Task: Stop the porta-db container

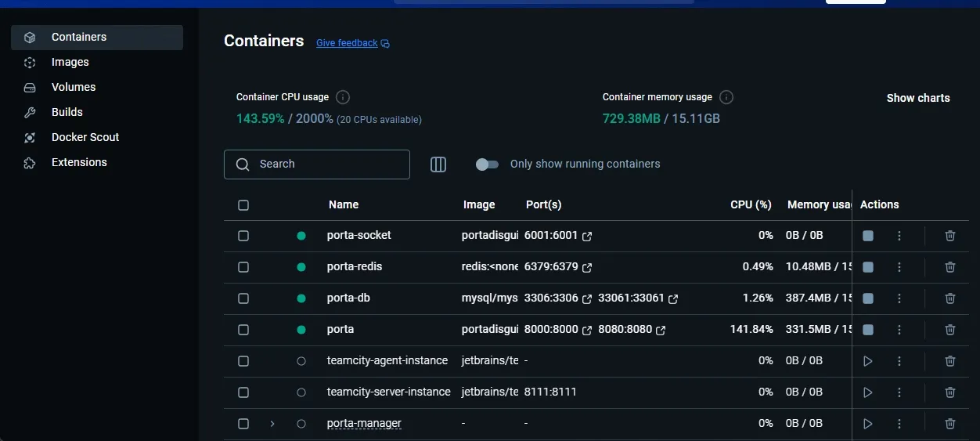Action: [868, 298]
